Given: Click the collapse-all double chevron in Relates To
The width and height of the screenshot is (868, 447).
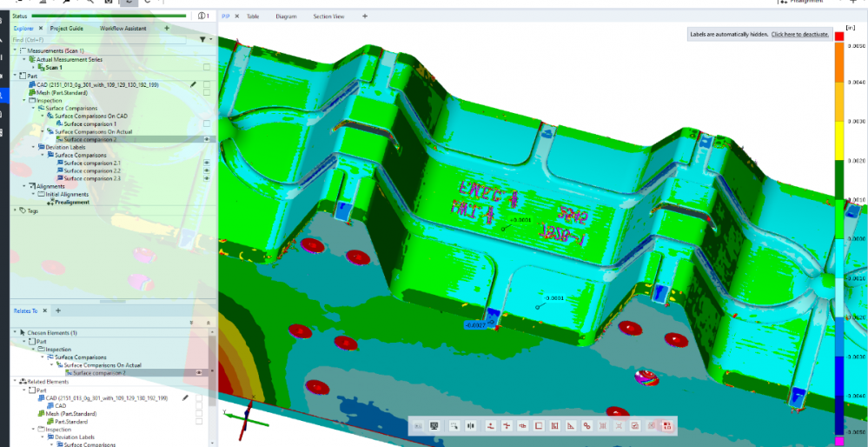Looking at the screenshot, I should (209, 323).
